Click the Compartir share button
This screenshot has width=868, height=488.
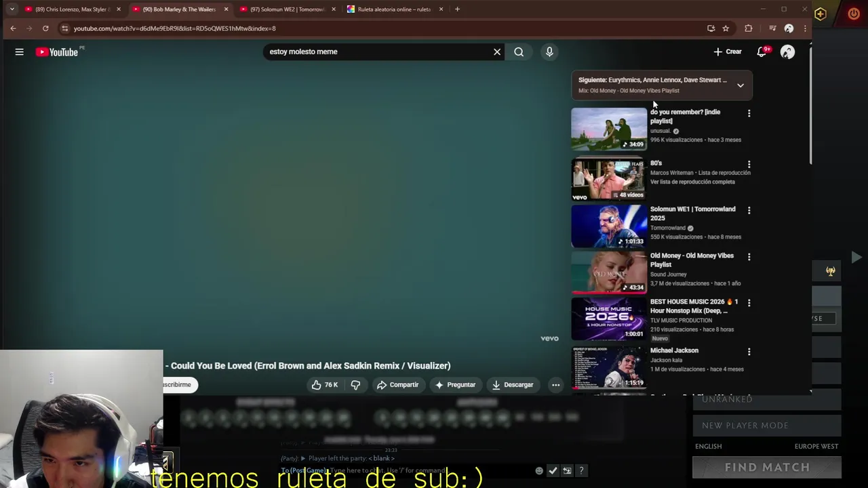click(397, 385)
